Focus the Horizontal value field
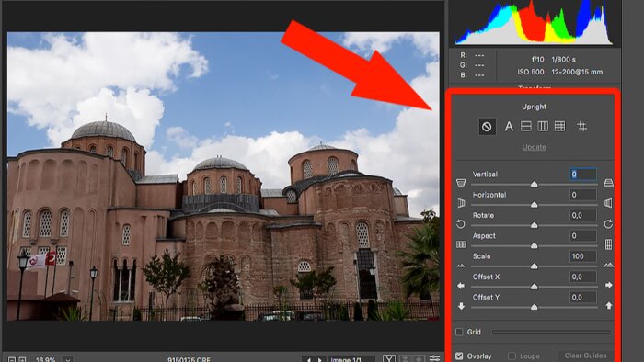The height and width of the screenshot is (362, 644). 583,195
